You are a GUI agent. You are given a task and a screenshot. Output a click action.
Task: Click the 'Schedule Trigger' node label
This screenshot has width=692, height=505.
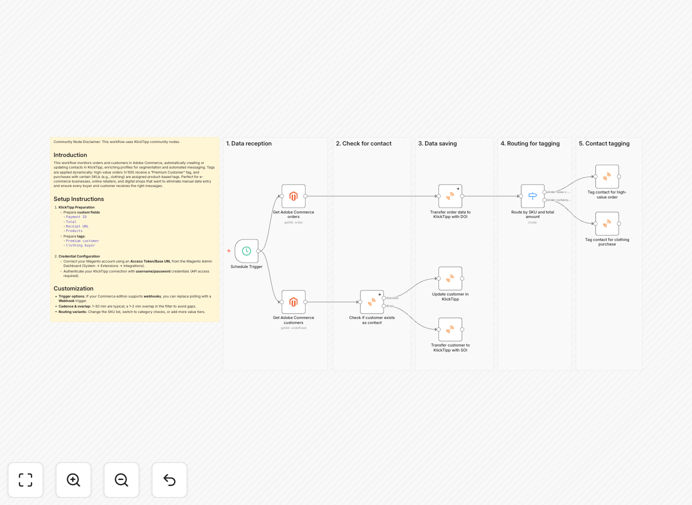click(x=246, y=267)
